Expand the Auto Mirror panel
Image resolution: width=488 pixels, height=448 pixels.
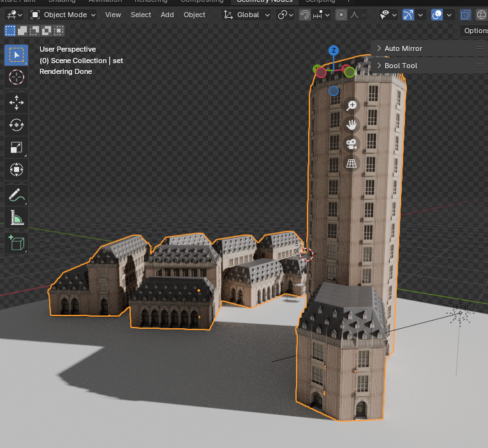tap(403, 48)
